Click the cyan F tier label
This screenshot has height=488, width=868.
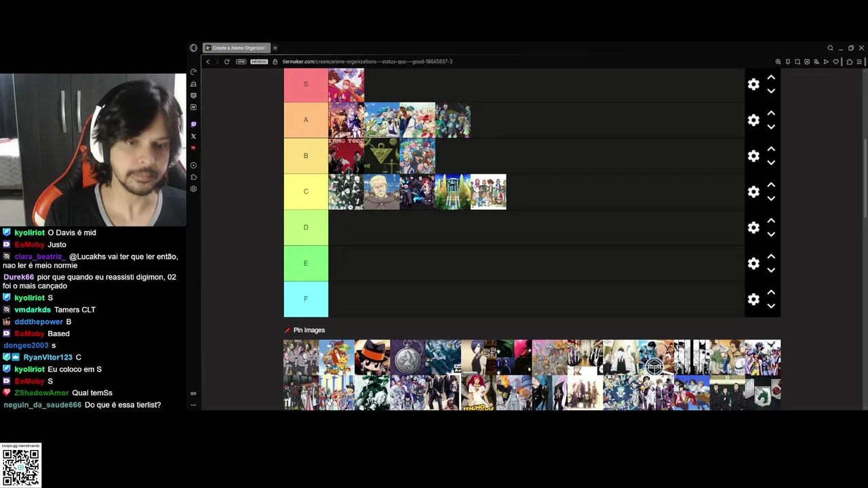click(306, 299)
